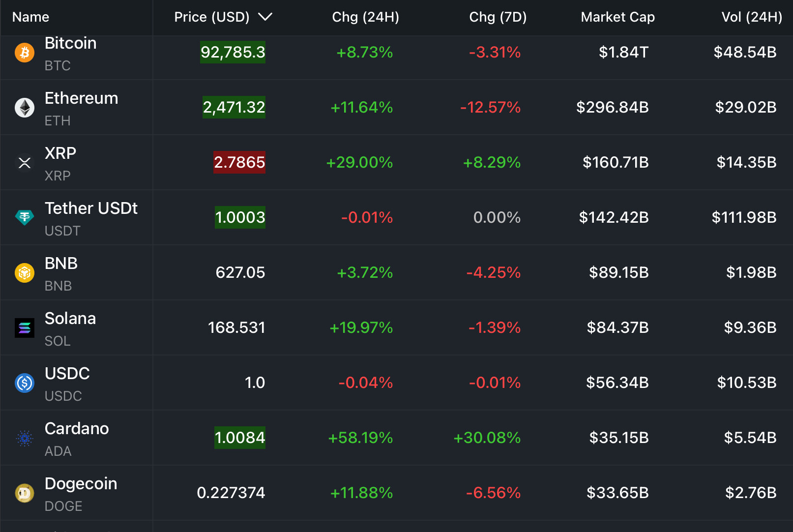Open the Tether USDt coin page

coord(91,208)
